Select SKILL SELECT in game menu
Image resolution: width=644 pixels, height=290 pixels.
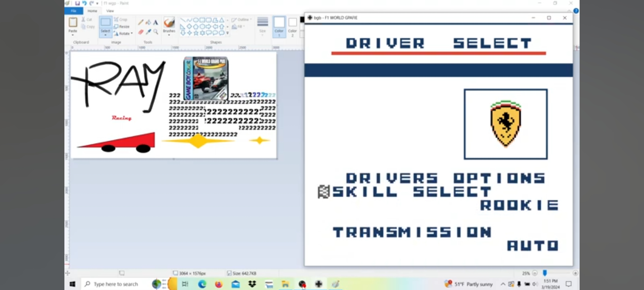(x=412, y=192)
